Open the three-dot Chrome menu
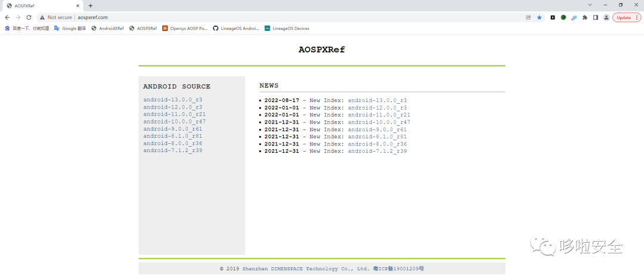 [x=638, y=18]
